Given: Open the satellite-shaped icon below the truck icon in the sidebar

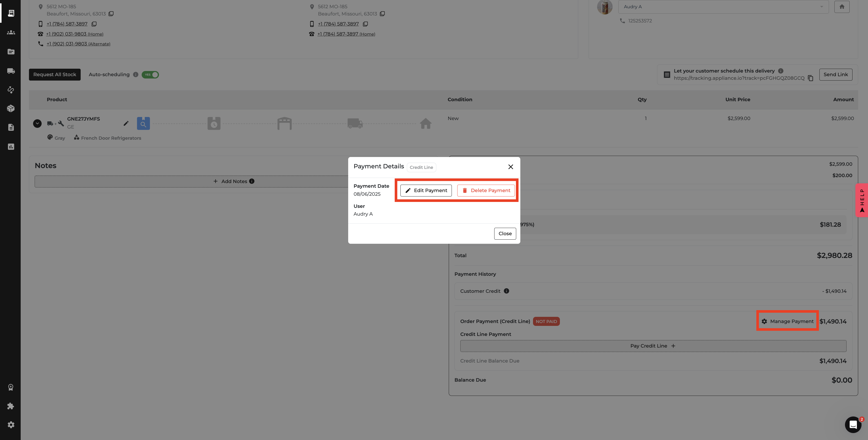Looking at the screenshot, I should pyautogui.click(x=11, y=90).
